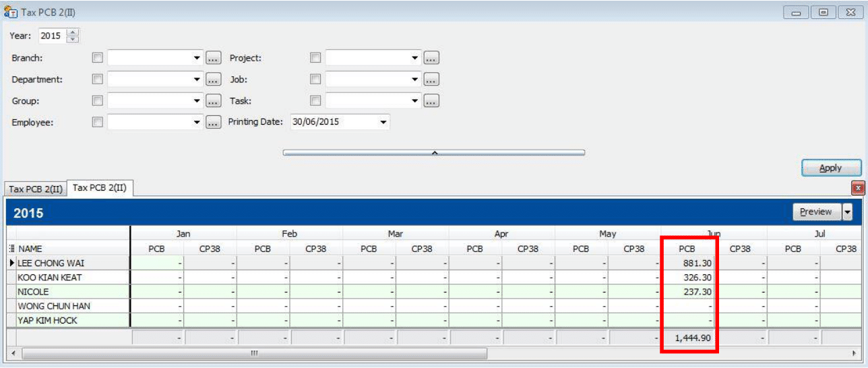Open the grid column chooser icon beside NAME
Screen dimensions: 868x368
pos(11,249)
